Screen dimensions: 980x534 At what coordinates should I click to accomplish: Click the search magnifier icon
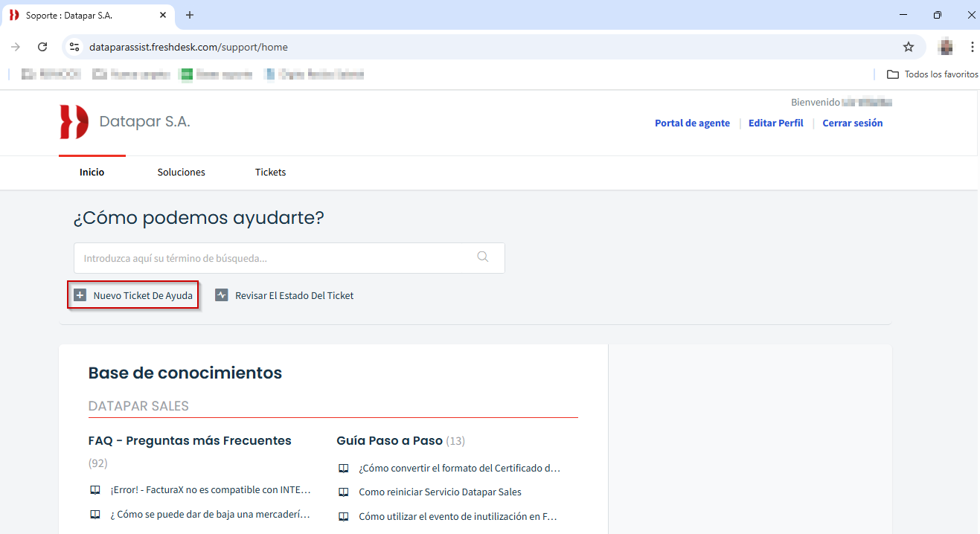pyautogui.click(x=483, y=257)
